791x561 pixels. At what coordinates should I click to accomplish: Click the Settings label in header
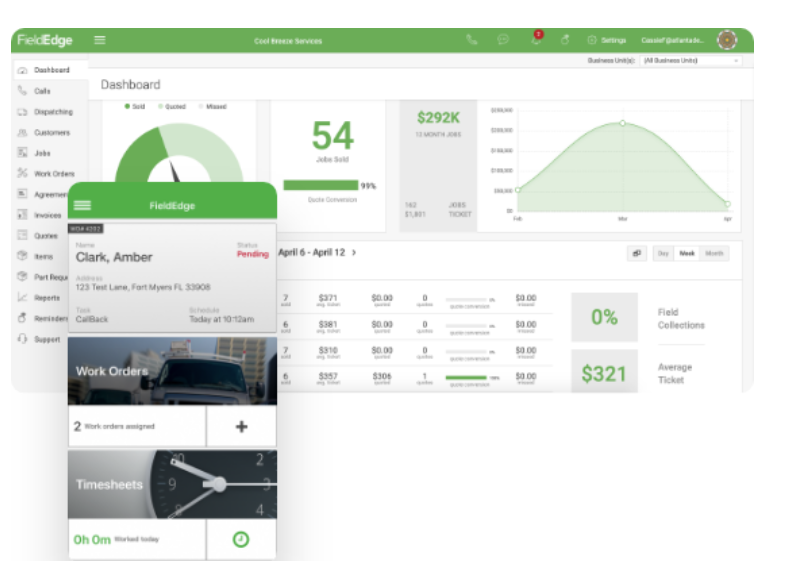[x=613, y=40]
